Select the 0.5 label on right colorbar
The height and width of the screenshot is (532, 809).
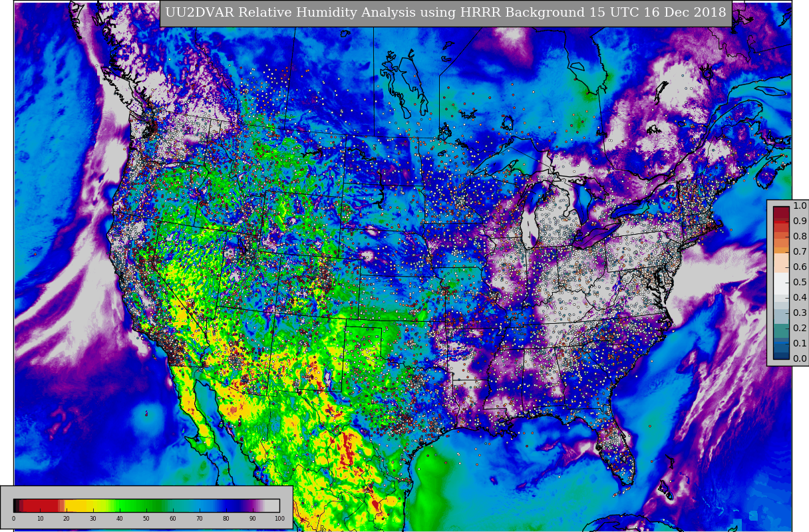pos(800,283)
